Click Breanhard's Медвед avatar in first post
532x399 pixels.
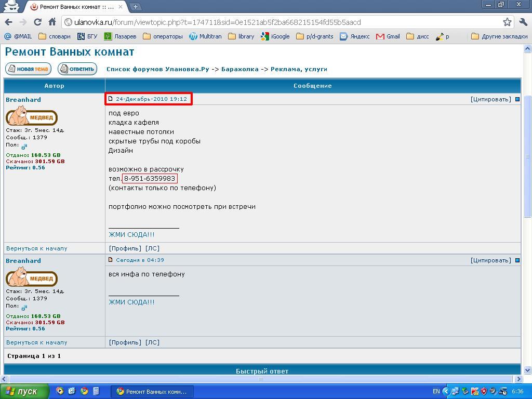tap(31, 116)
